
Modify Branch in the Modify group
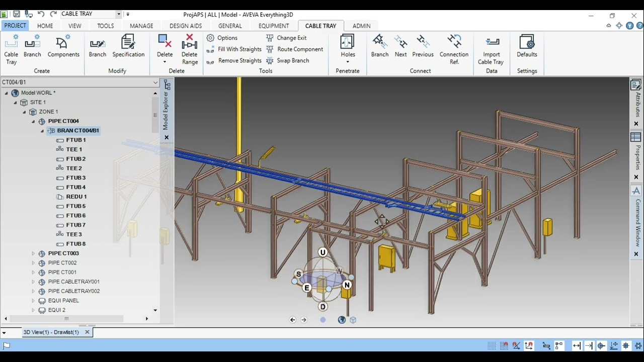(x=98, y=46)
